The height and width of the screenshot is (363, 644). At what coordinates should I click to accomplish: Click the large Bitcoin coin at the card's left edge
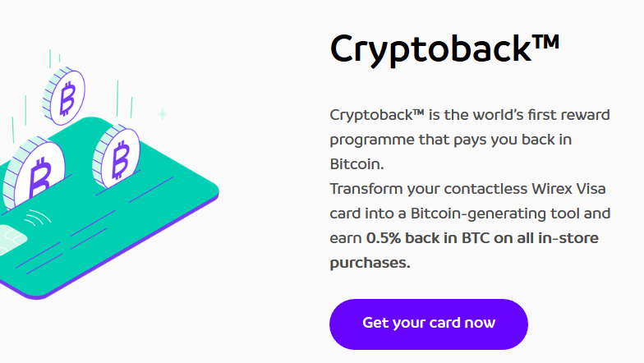tap(33, 174)
